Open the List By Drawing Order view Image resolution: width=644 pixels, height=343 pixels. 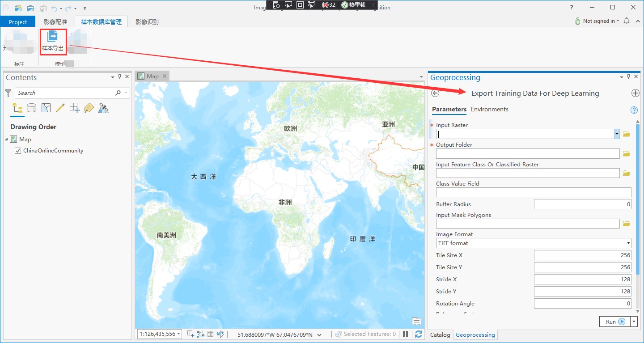(17, 107)
